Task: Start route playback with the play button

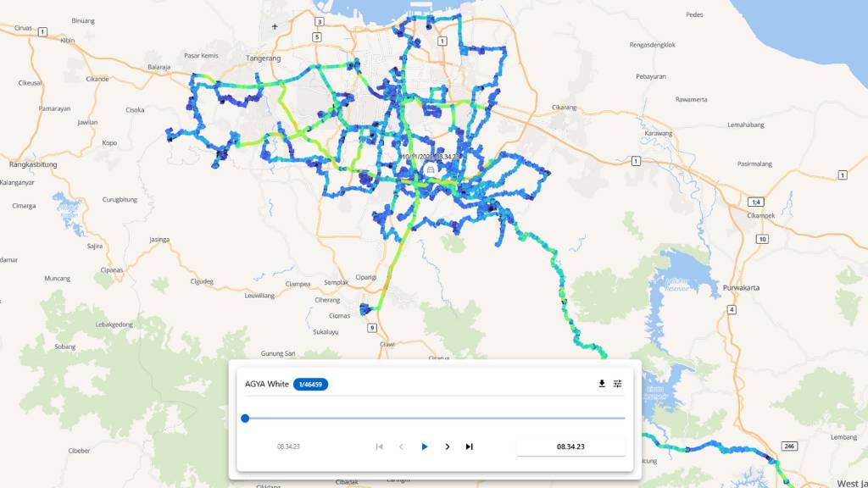Action: [x=425, y=446]
